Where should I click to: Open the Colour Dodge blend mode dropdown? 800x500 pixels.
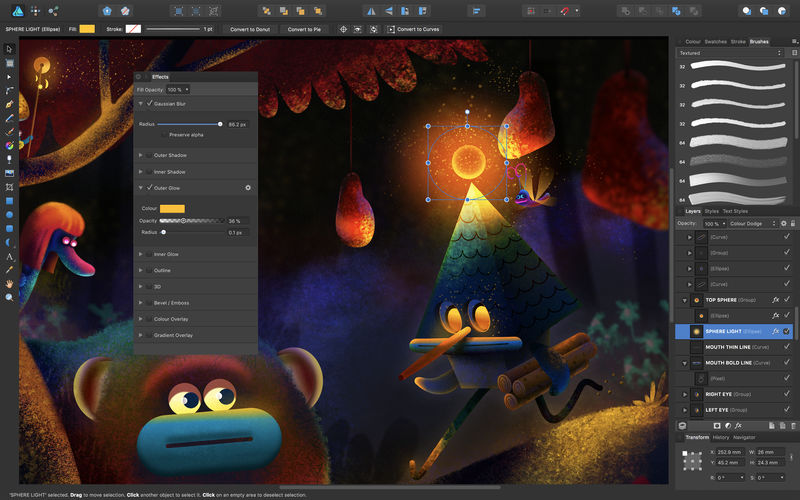752,223
